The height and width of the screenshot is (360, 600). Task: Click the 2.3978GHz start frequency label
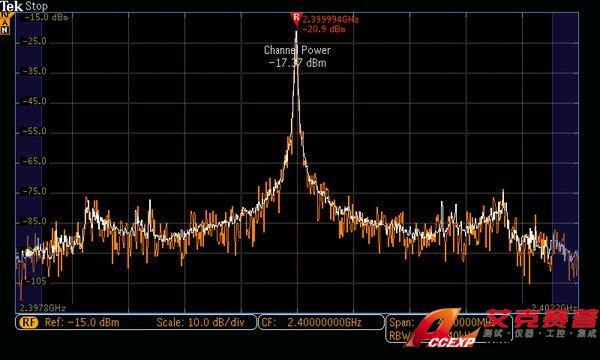point(42,308)
